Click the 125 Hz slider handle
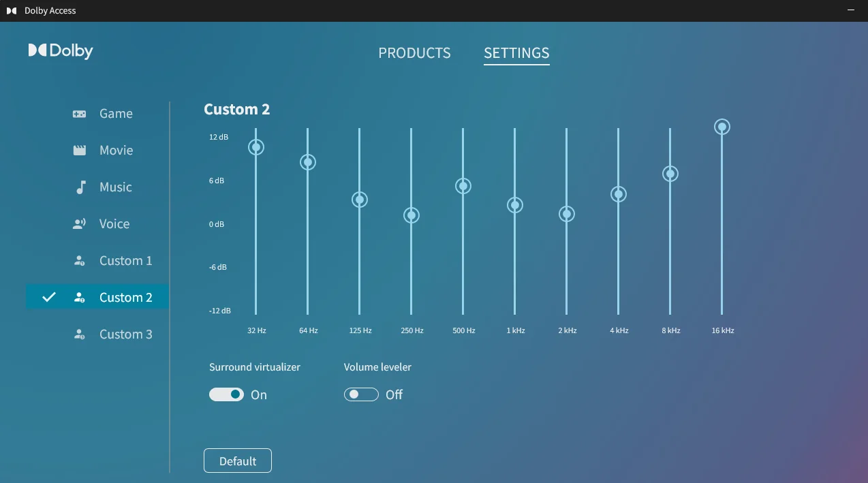The height and width of the screenshot is (483, 868). pyautogui.click(x=360, y=200)
